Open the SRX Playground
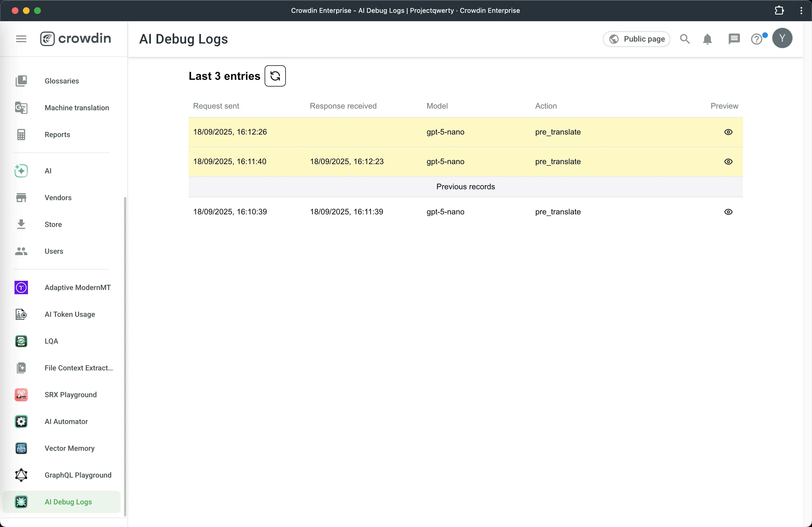This screenshot has height=527, width=812. coord(70,394)
